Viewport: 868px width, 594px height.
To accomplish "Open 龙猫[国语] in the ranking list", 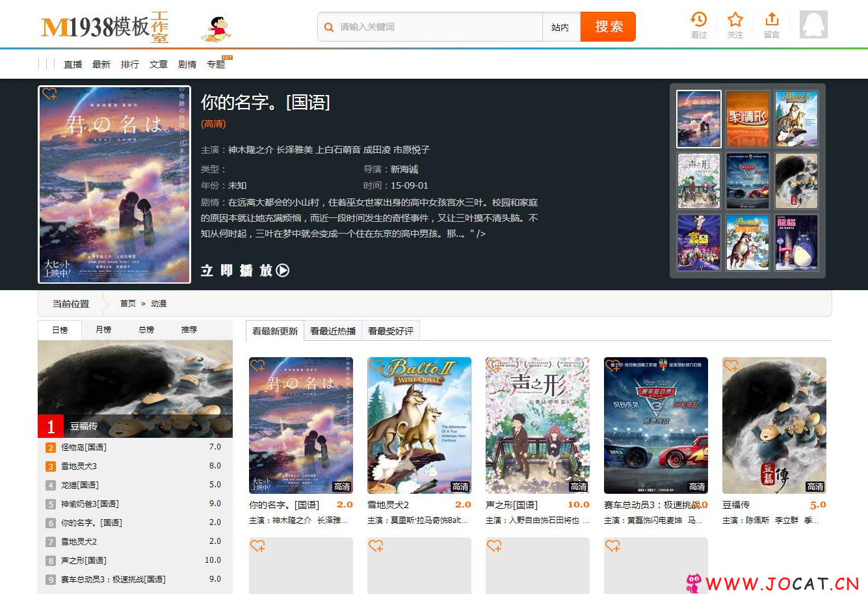I will [80, 485].
